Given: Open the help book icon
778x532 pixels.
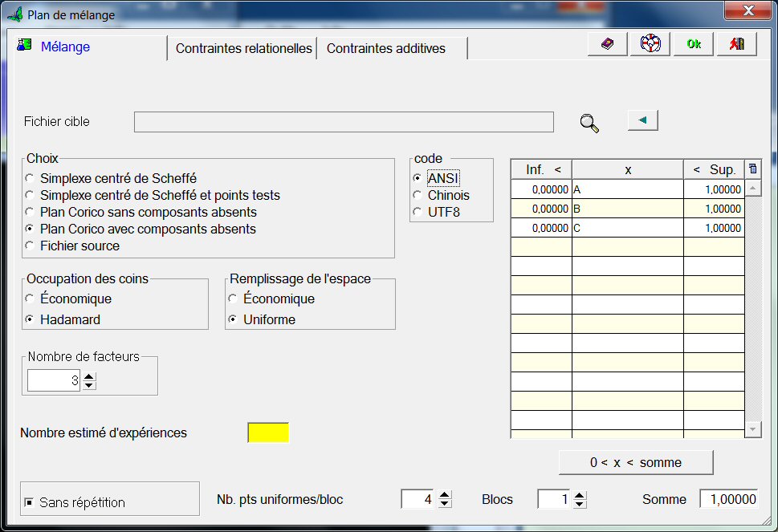Looking at the screenshot, I should 606,43.
